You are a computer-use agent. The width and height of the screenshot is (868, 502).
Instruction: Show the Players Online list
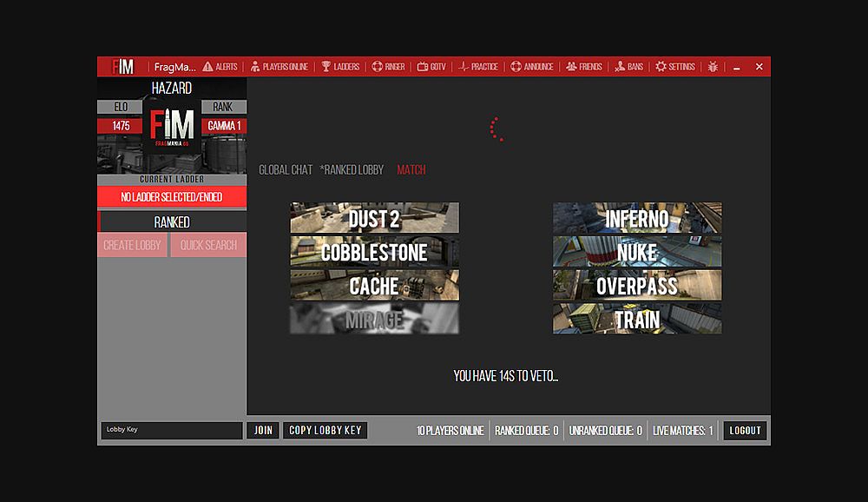(279, 67)
